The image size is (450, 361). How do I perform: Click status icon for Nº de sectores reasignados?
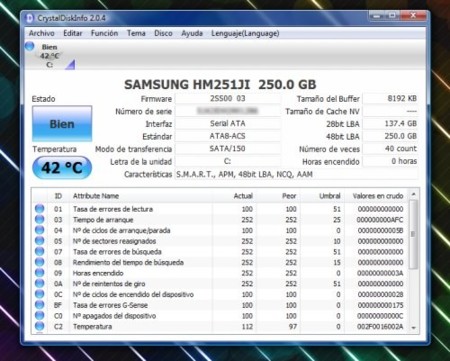(39, 241)
